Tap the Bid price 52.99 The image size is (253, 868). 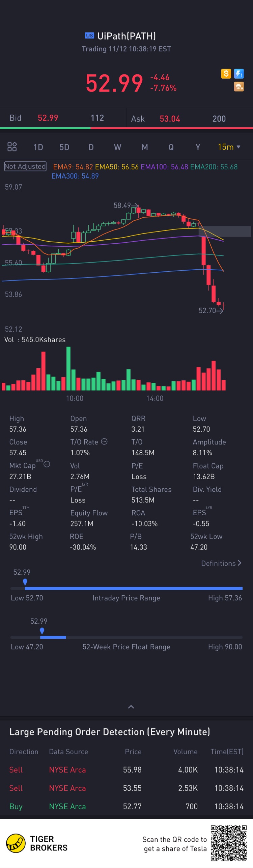pos(48,118)
